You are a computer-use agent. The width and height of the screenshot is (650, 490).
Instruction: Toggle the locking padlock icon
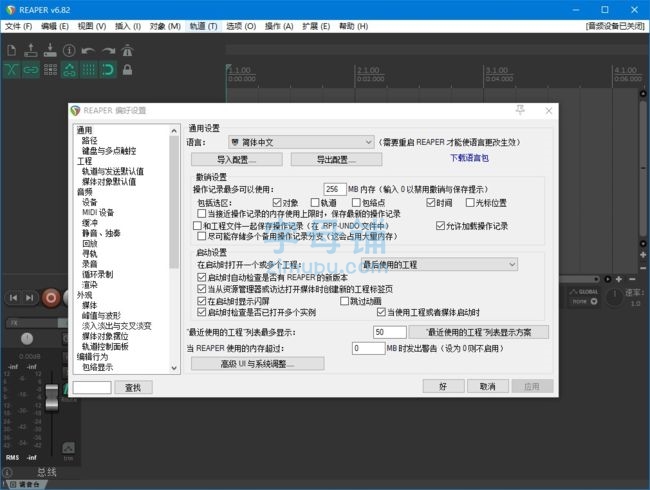point(127,70)
